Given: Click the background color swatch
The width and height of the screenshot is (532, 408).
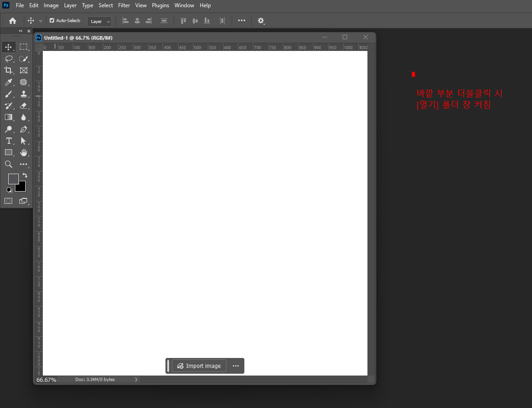Looking at the screenshot, I should (x=22, y=188).
